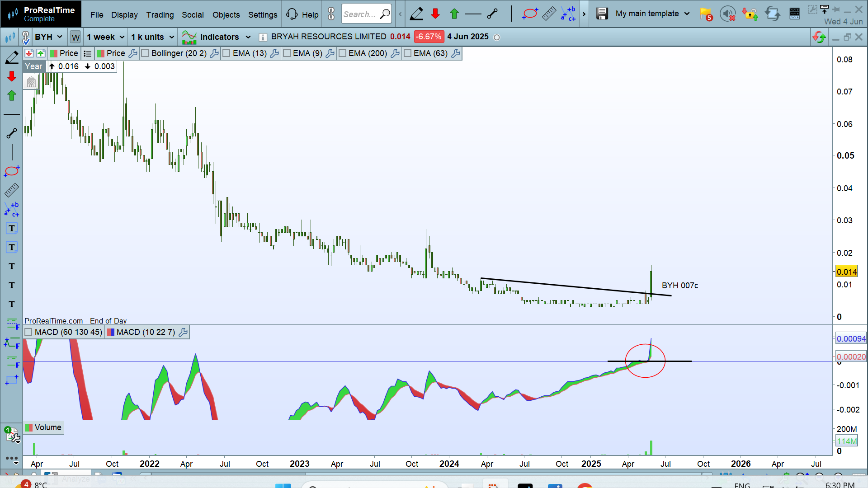Open the Objects menu
The height and width of the screenshot is (488, 868).
tap(226, 14)
